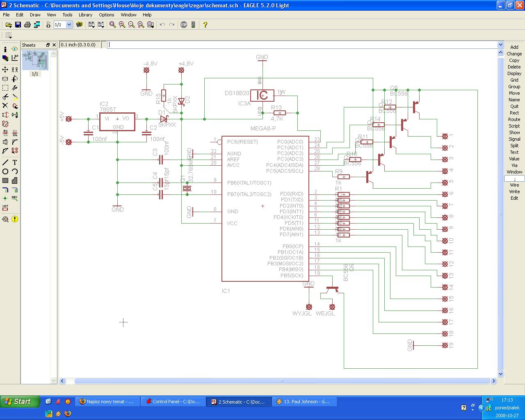Select the Group selection tool
Viewport: 525px width, 420px height.
pyautogui.click(x=5, y=88)
